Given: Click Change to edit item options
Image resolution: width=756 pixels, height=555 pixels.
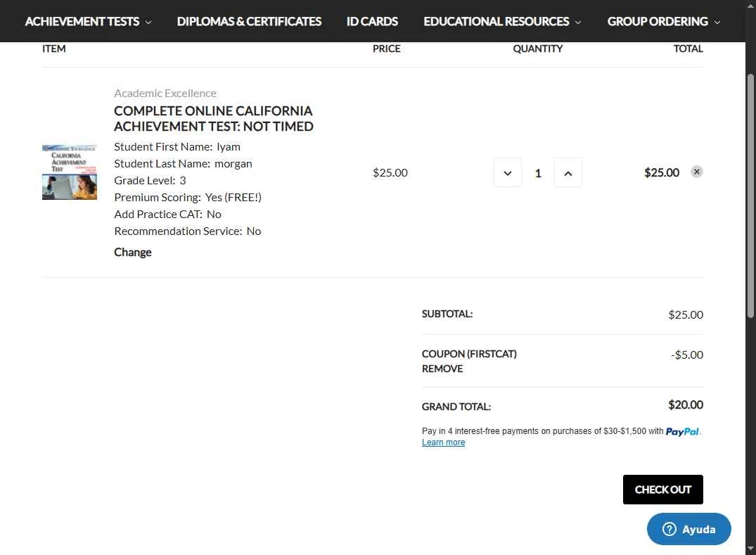Looking at the screenshot, I should pos(133,253).
